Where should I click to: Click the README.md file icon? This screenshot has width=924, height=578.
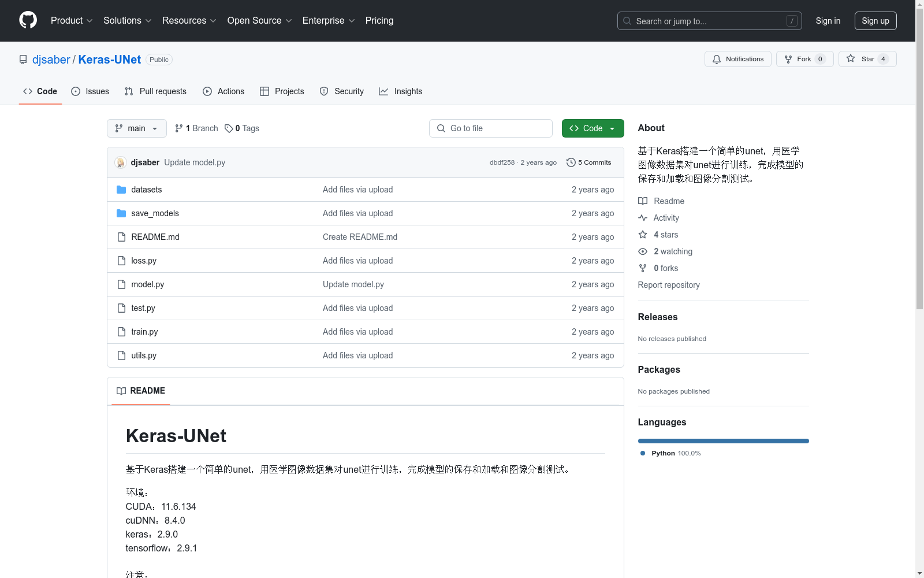click(x=121, y=237)
